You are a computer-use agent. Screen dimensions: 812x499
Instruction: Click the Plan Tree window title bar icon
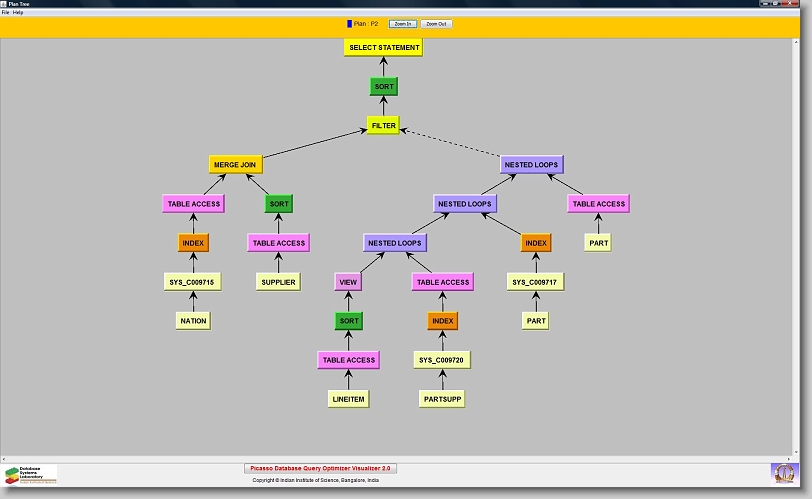tap(4, 4)
